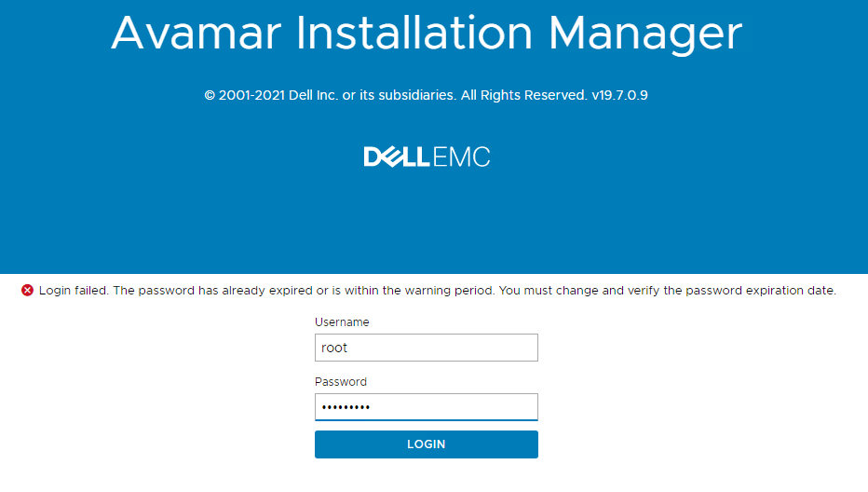Image resolution: width=868 pixels, height=492 pixels.
Task: Click the DELL logo mark
Action: click(397, 157)
